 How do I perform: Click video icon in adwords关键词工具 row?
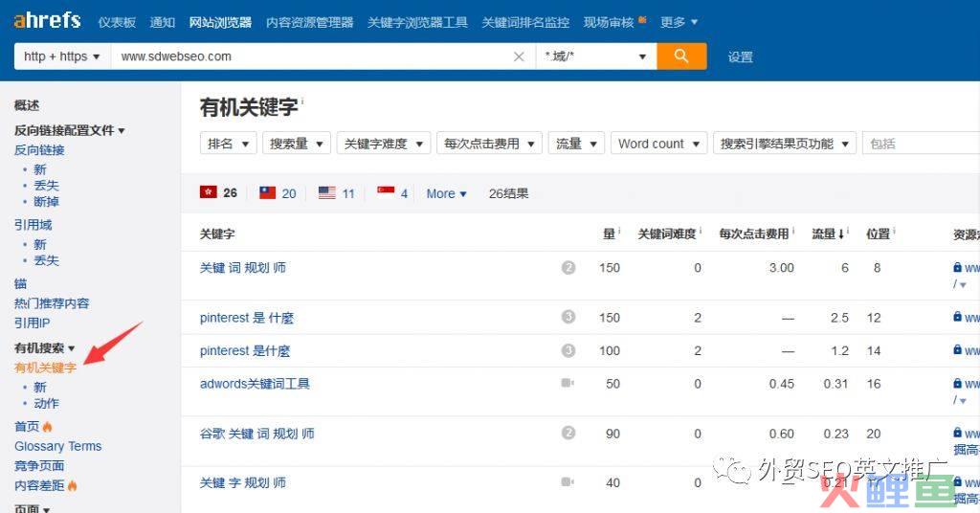click(568, 383)
